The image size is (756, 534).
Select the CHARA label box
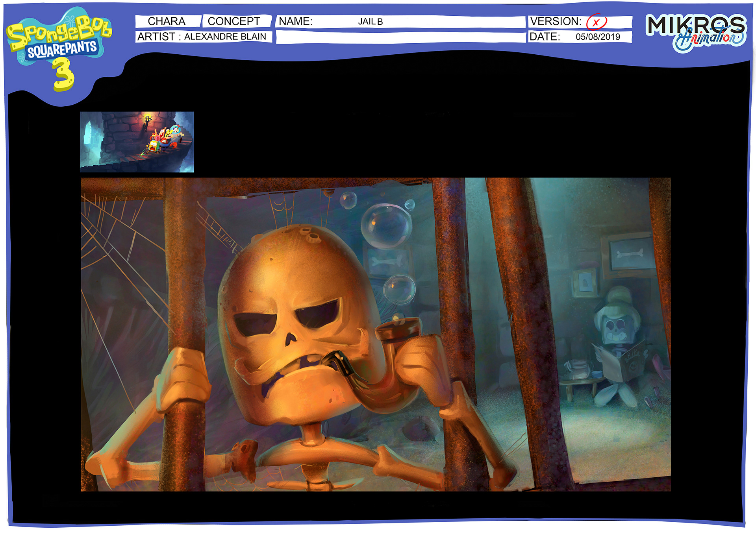click(x=167, y=21)
